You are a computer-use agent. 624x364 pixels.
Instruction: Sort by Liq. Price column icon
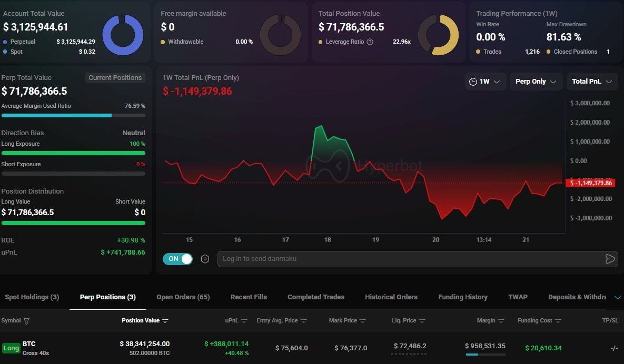(x=422, y=321)
